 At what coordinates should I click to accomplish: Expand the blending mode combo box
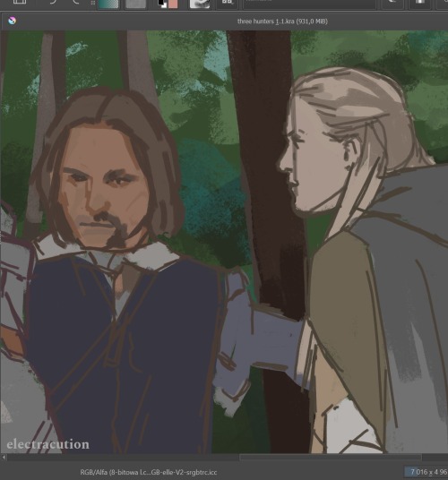(310, 4)
